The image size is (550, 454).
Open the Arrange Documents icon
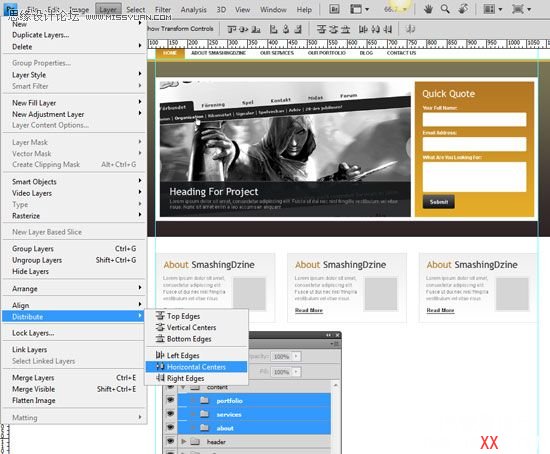click(492, 9)
